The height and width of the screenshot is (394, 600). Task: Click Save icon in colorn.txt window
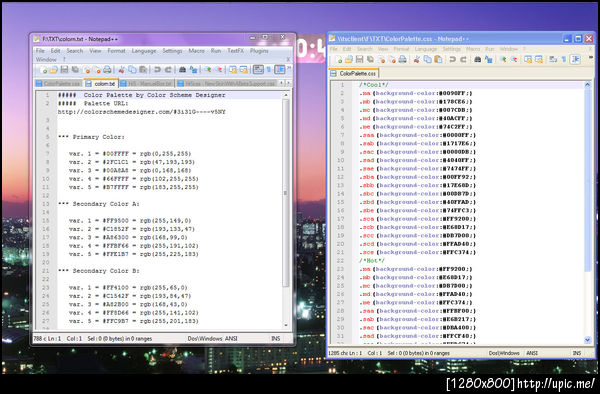(x=64, y=70)
